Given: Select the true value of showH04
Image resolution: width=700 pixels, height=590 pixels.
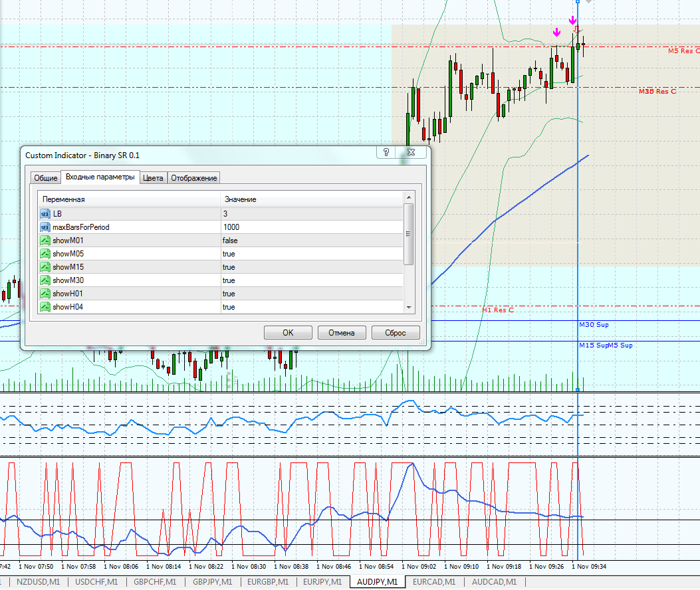Looking at the screenshot, I should 229,307.
